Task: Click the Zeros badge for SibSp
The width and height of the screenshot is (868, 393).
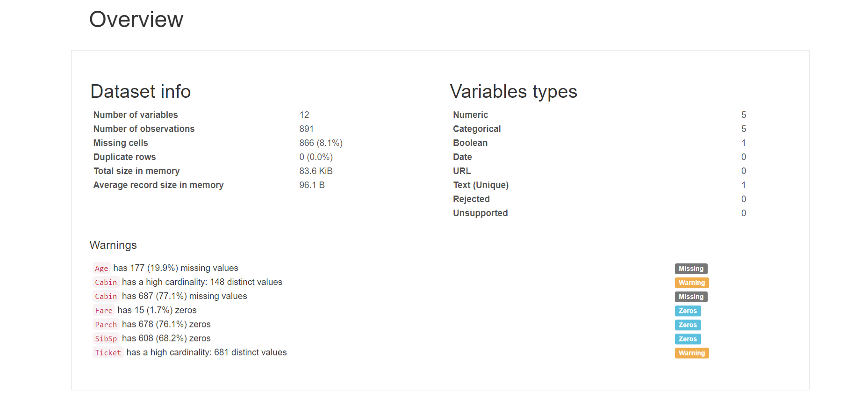Action: (688, 339)
